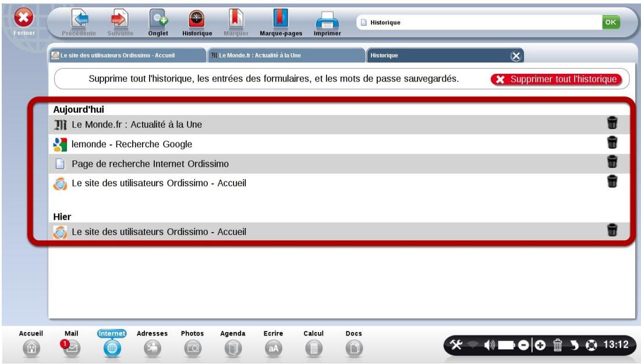This screenshot has width=641, height=364.
Task: Delete the lemonde Recherche Google entry
Action: [x=612, y=142]
